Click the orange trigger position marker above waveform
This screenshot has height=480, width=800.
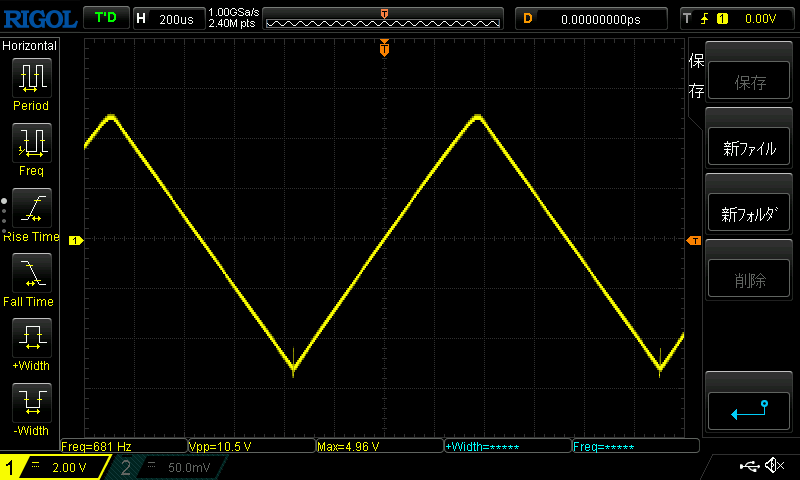(x=384, y=48)
